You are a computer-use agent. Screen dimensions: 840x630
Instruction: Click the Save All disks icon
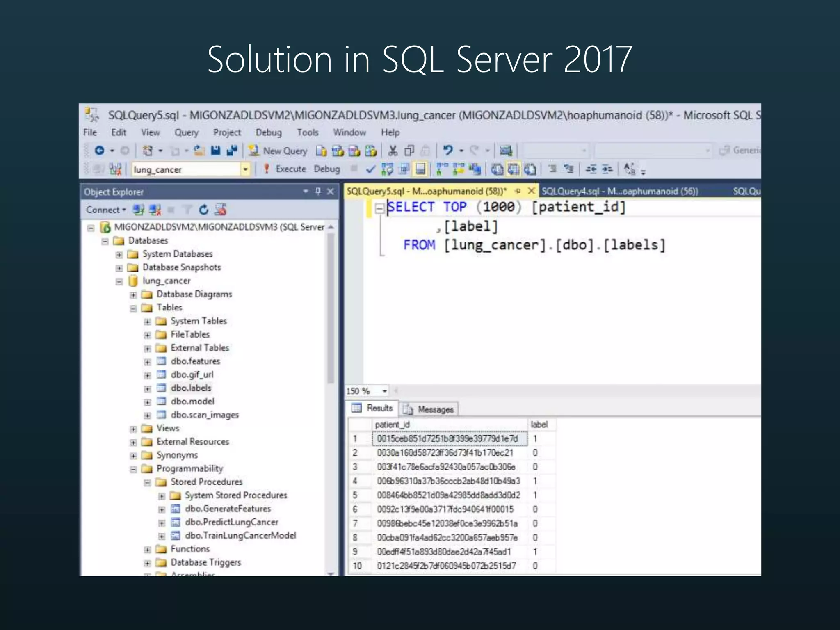click(x=232, y=151)
